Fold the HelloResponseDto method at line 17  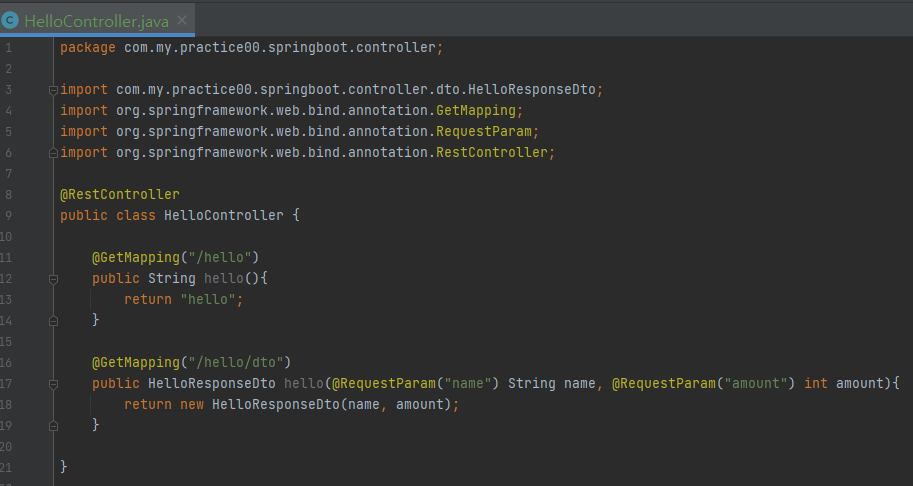pos(53,384)
